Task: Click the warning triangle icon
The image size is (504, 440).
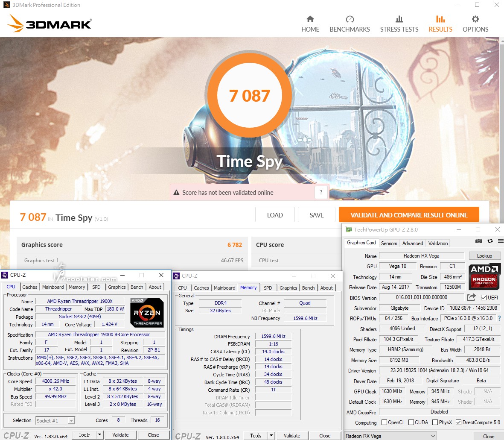Action: coord(176,193)
